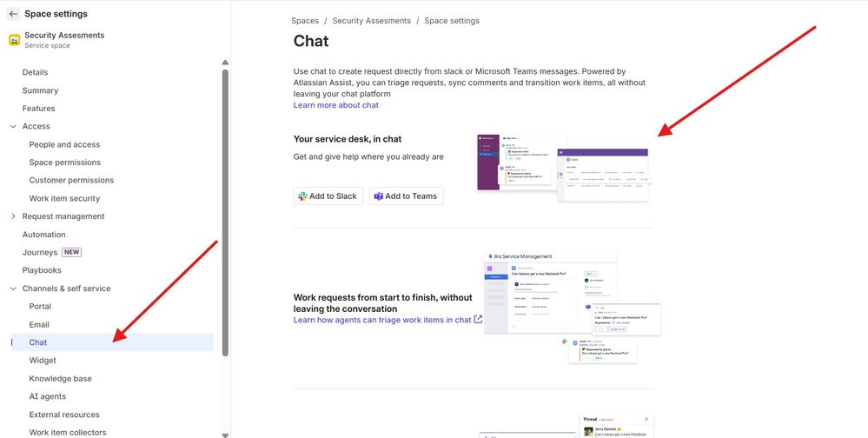Image resolution: width=868 pixels, height=438 pixels.
Task: Expand the Request management chevron
Action: [13, 216]
